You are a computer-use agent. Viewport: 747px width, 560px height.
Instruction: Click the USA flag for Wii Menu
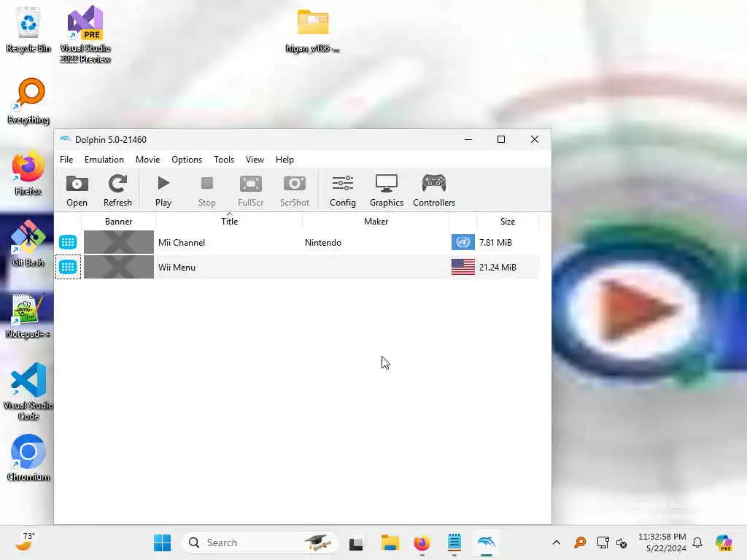pyautogui.click(x=463, y=267)
